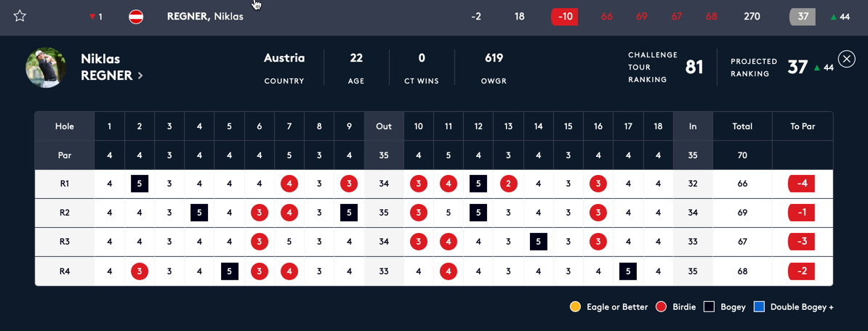The height and width of the screenshot is (331, 868).
Task: Click the red down arrow position change
Action: [92, 17]
